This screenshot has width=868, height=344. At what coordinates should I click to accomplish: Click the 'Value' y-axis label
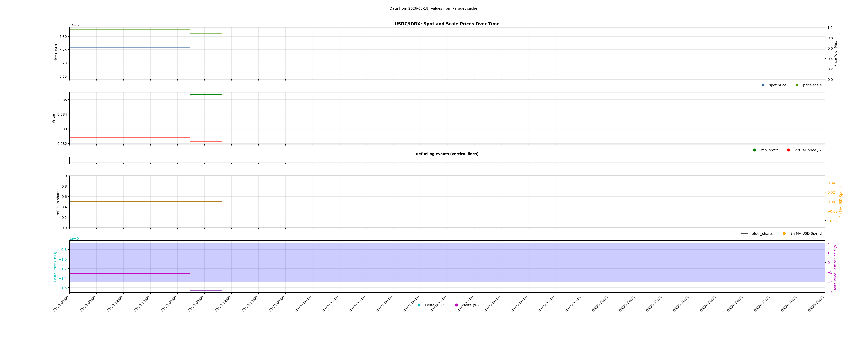(53, 119)
